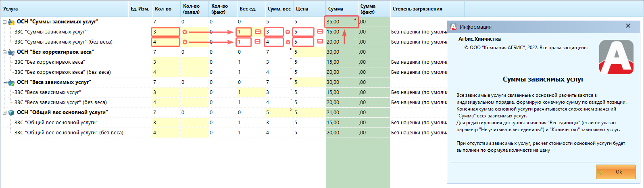Click the "Сумма" column header
The height and width of the screenshot is (188, 644).
click(336, 9)
